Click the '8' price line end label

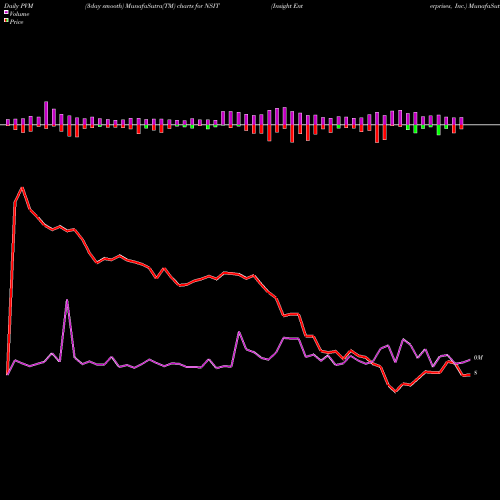476,373
